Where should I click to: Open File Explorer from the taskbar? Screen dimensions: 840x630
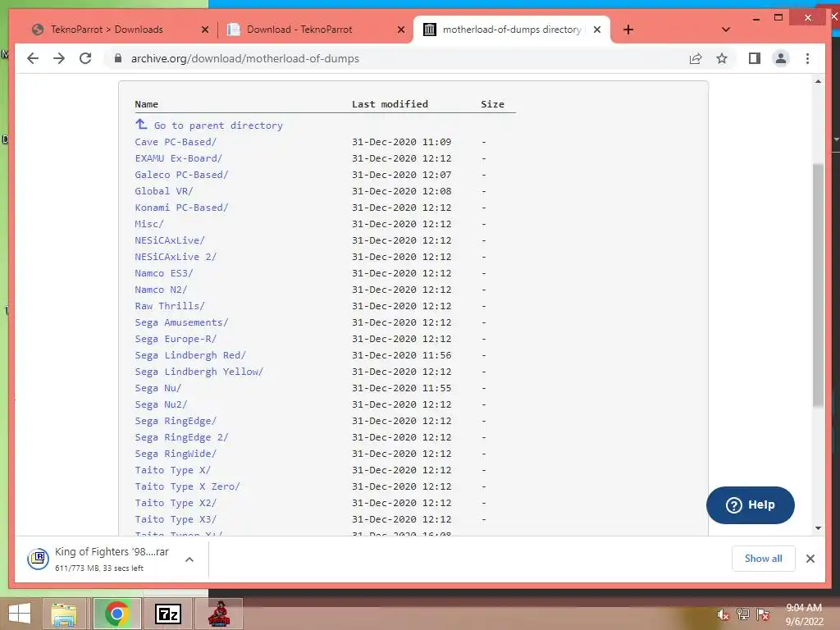click(64, 614)
